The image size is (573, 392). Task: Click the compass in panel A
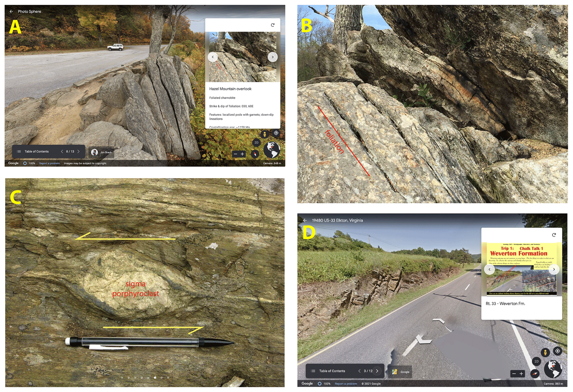pyautogui.click(x=255, y=154)
